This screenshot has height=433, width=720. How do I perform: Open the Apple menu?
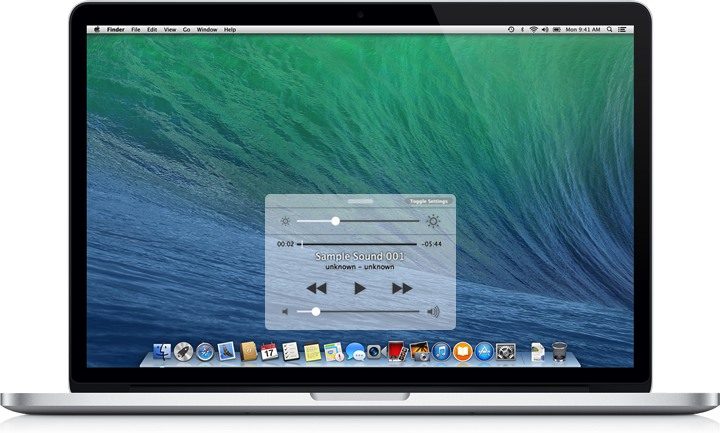[x=97, y=29]
